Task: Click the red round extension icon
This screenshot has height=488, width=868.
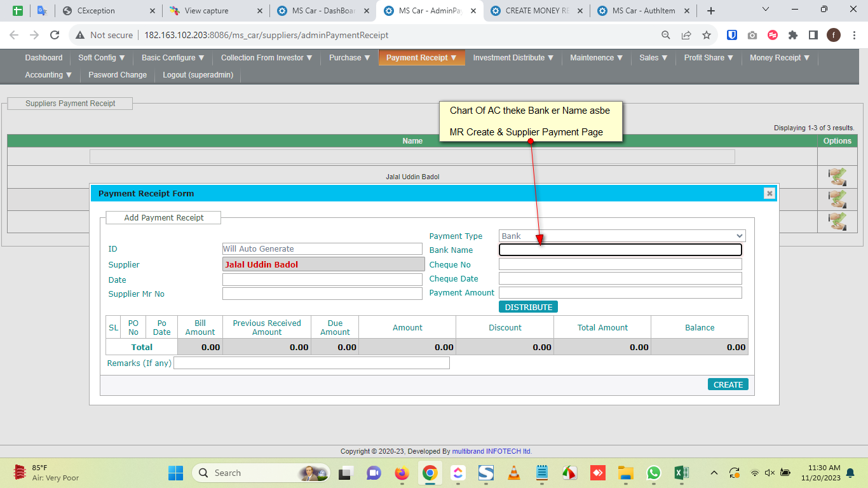Action: point(773,35)
